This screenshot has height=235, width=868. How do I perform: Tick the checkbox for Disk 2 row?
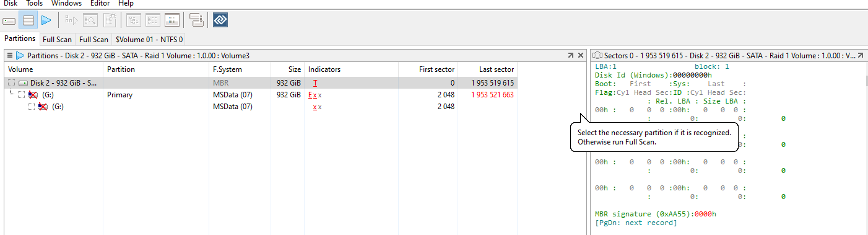click(x=12, y=82)
